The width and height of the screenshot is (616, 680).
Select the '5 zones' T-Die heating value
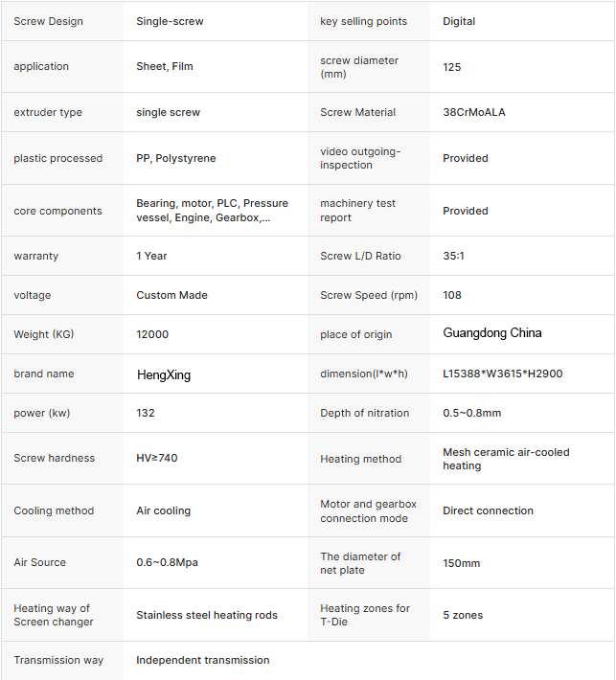point(463,615)
